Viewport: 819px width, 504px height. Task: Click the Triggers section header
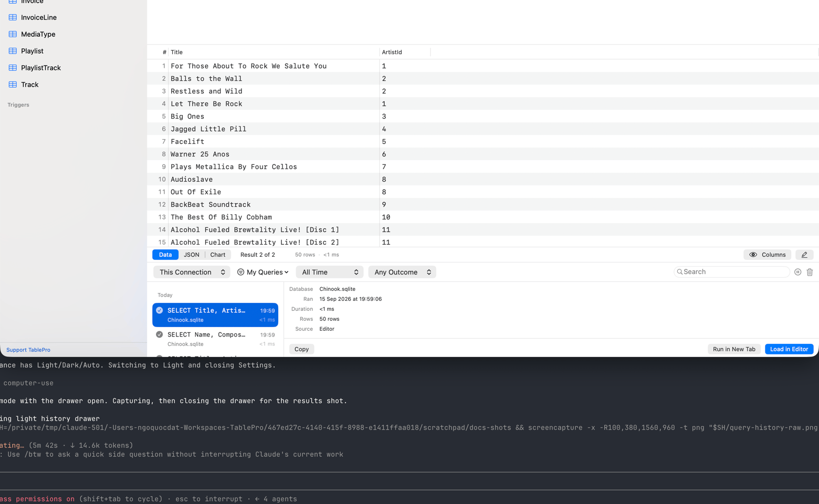[x=18, y=105]
